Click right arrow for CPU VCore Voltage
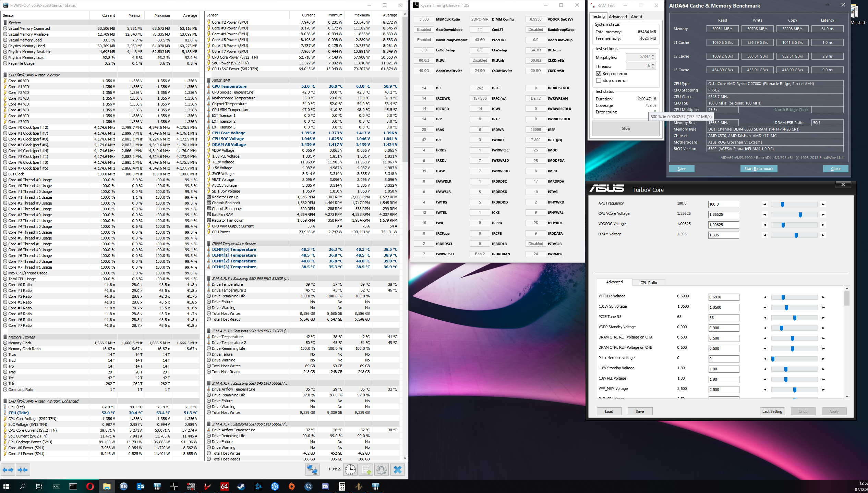Viewport: 868px width, 493px height. point(823,215)
